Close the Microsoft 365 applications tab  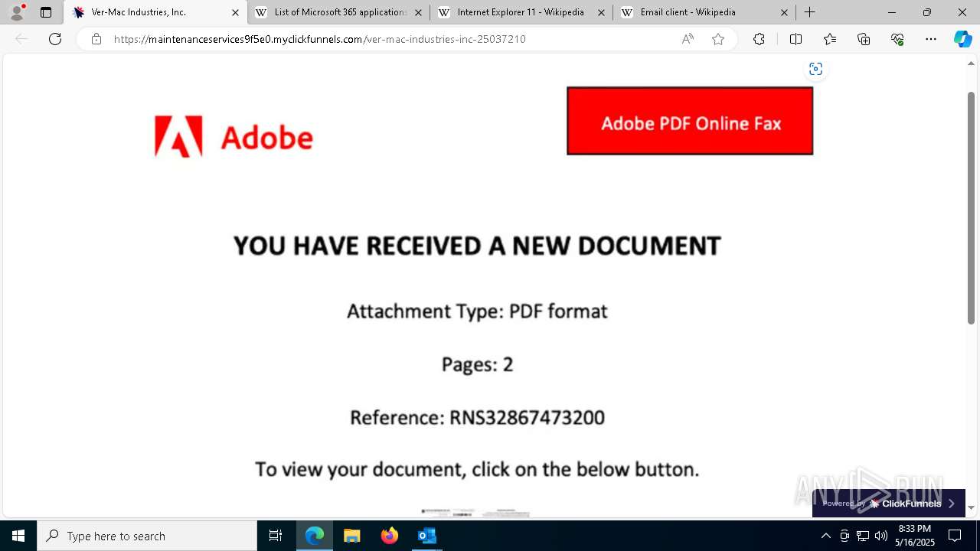click(x=418, y=12)
